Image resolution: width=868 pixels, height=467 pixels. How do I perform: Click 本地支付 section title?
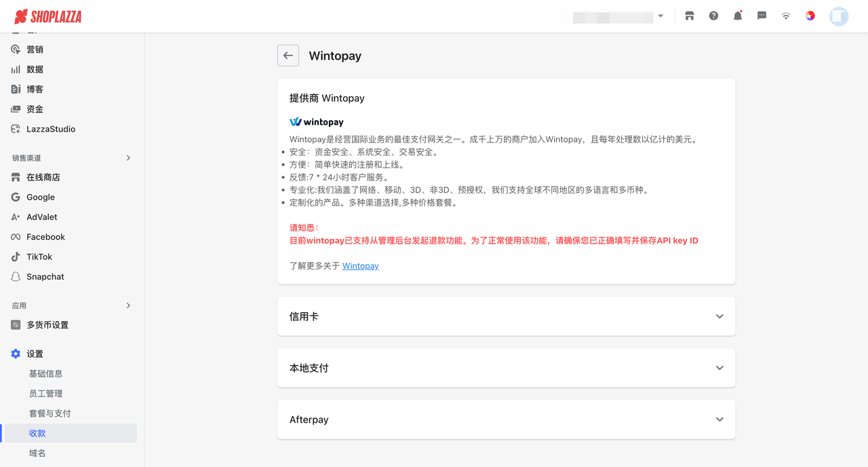click(309, 368)
